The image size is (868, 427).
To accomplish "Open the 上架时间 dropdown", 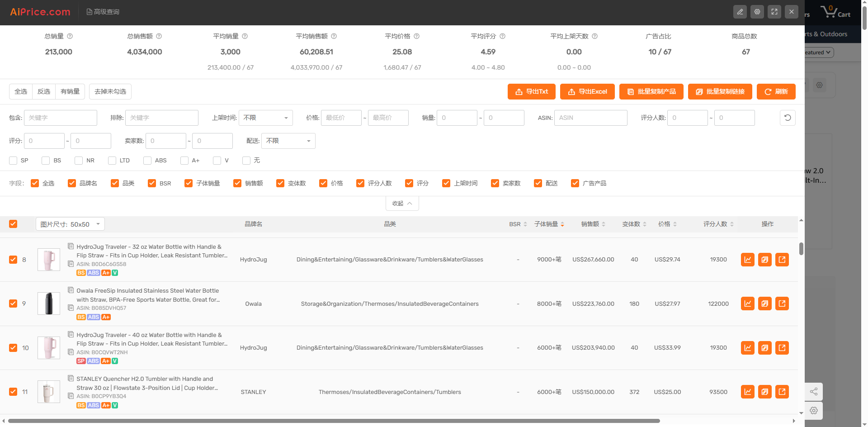I will click(x=266, y=118).
